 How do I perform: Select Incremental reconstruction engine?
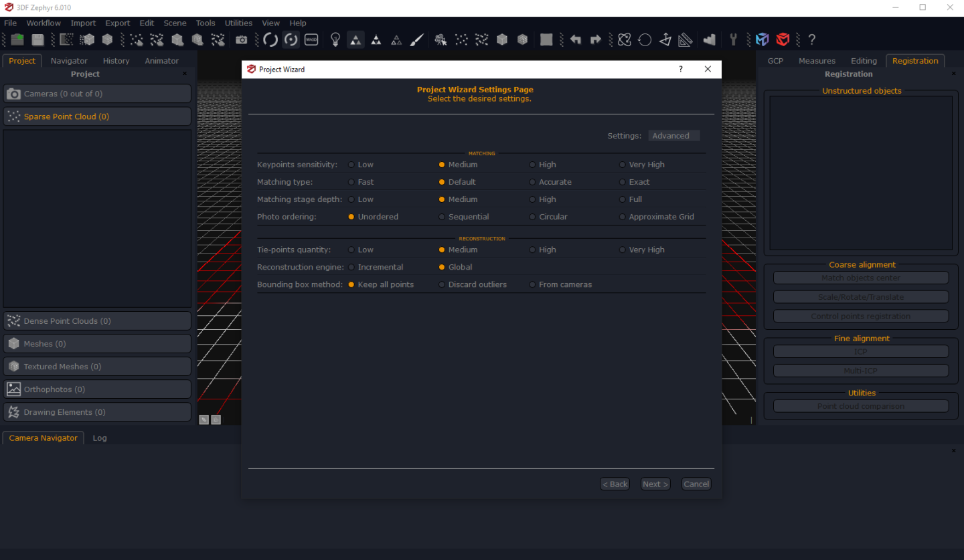click(351, 267)
